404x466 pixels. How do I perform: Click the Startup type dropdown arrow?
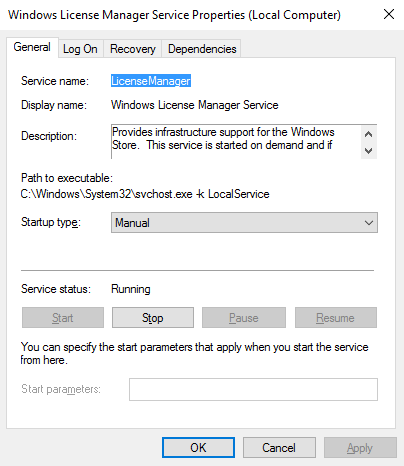[368, 223]
